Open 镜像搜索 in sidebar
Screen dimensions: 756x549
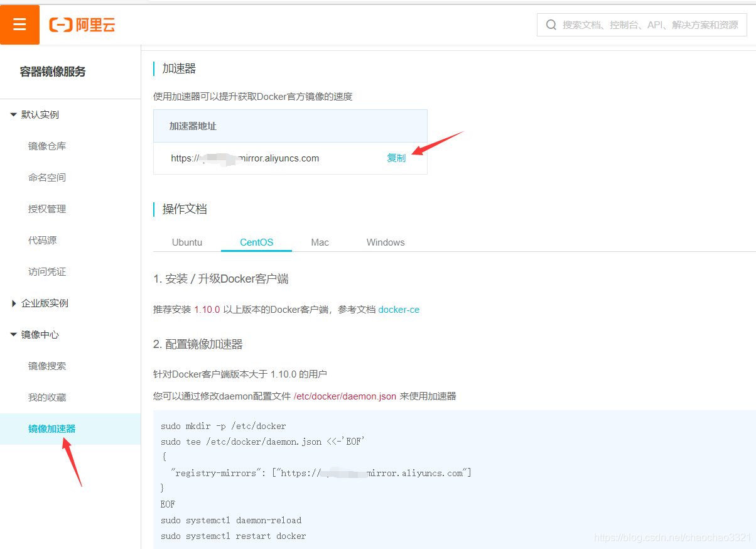[47, 366]
